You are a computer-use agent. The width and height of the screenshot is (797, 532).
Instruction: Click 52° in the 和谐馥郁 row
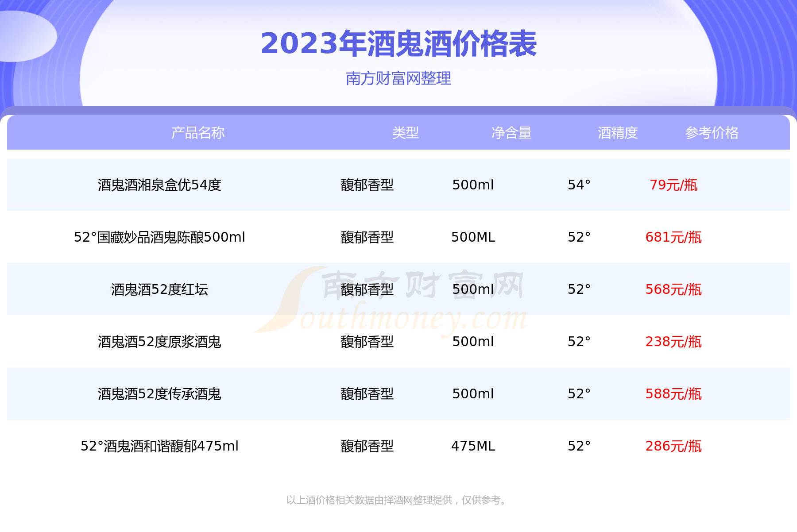point(579,446)
